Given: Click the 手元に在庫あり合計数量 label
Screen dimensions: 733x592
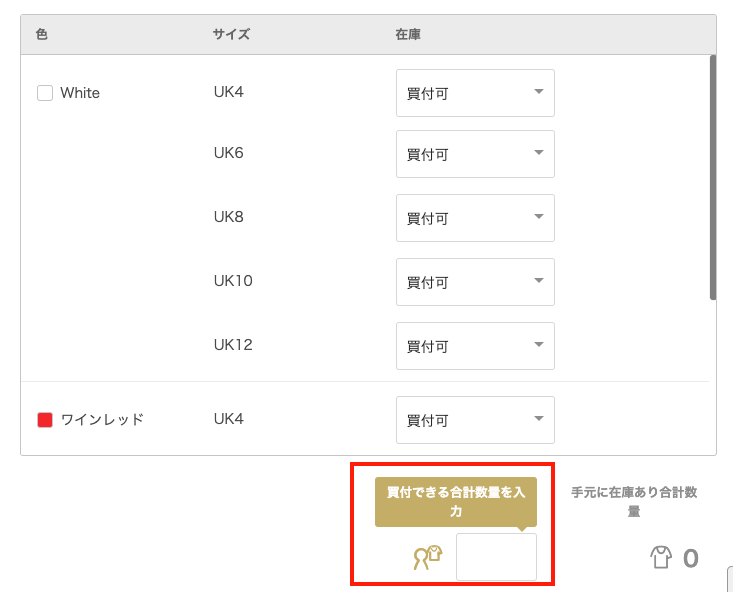Looking at the screenshot, I should [x=634, y=501].
